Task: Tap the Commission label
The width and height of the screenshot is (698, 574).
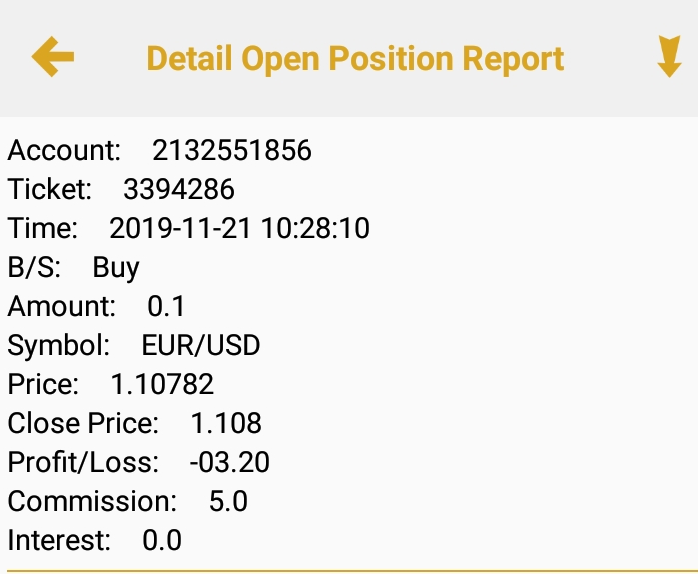Action: (92, 502)
